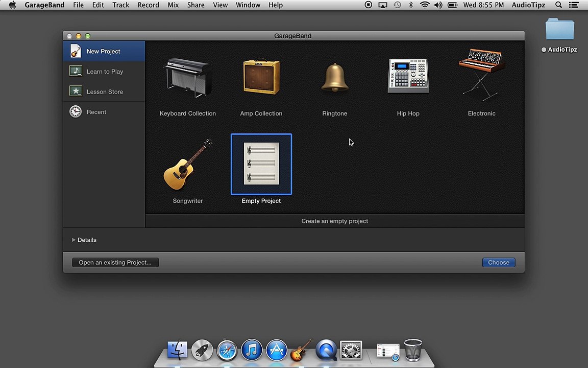The width and height of the screenshot is (588, 368).
Task: Open the Track menu
Action: 121,5
